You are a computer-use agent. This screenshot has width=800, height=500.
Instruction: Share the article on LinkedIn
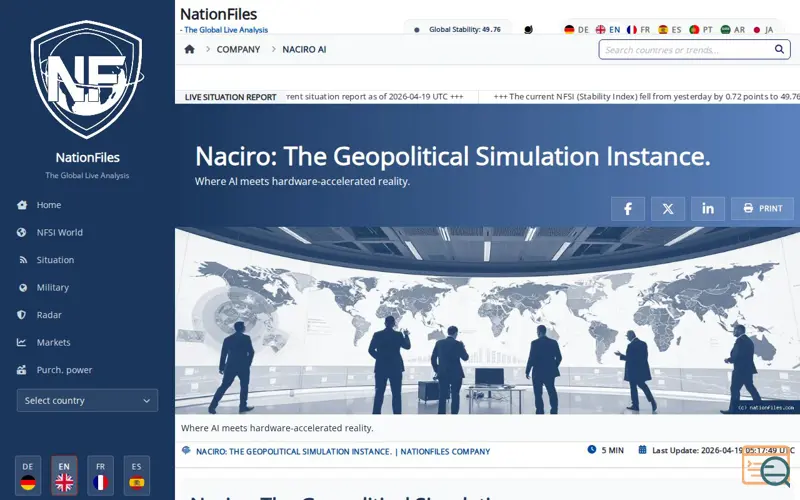coord(708,209)
